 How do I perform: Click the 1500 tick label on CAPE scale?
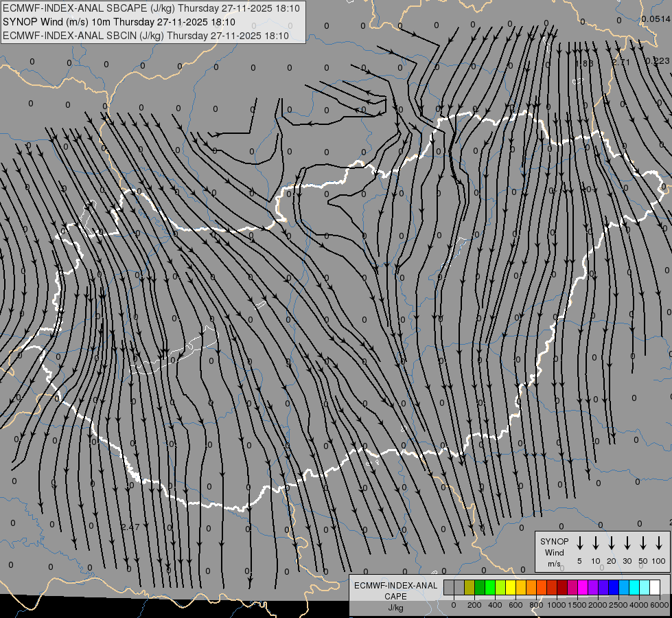tap(577, 605)
